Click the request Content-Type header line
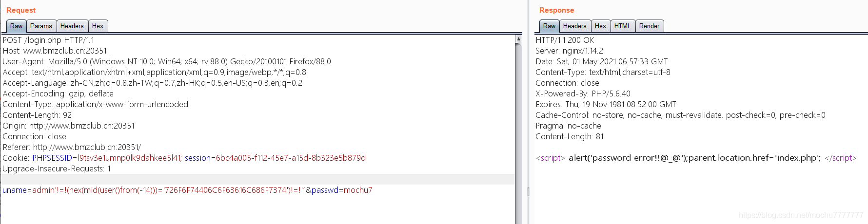The height and width of the screenshot is (224, 868). click(95, 104)
